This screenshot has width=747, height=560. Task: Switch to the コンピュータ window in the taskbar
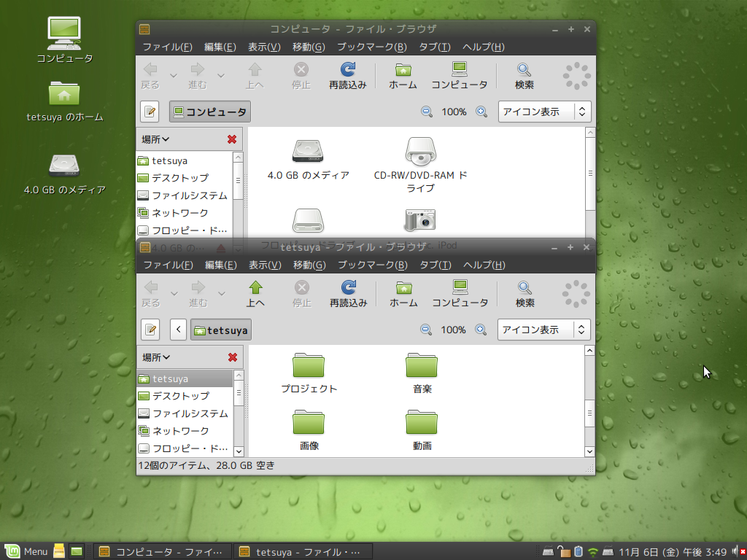(162, 551)
